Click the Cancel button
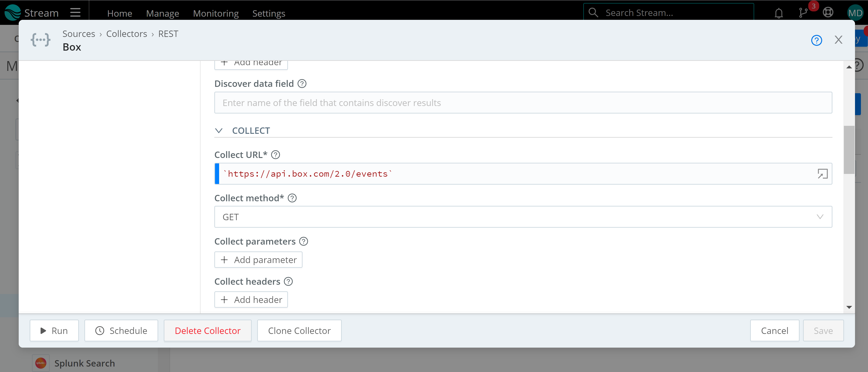868x372 pixels. (774, 331)
